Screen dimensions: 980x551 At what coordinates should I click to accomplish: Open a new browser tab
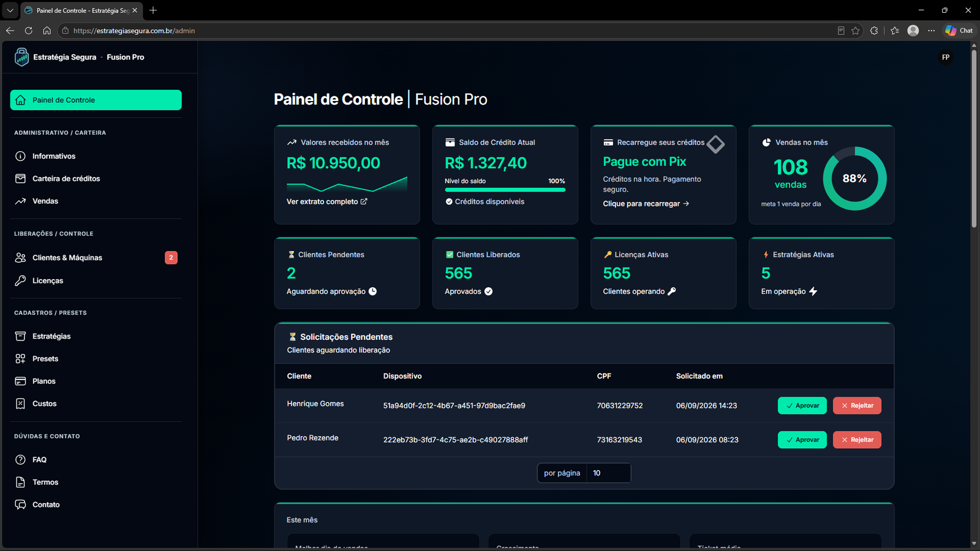pos(153,10)
